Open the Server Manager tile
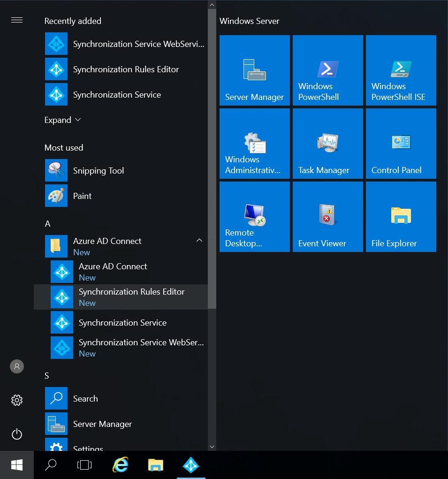This screenshot has width=448, height=479. [254, 70]
